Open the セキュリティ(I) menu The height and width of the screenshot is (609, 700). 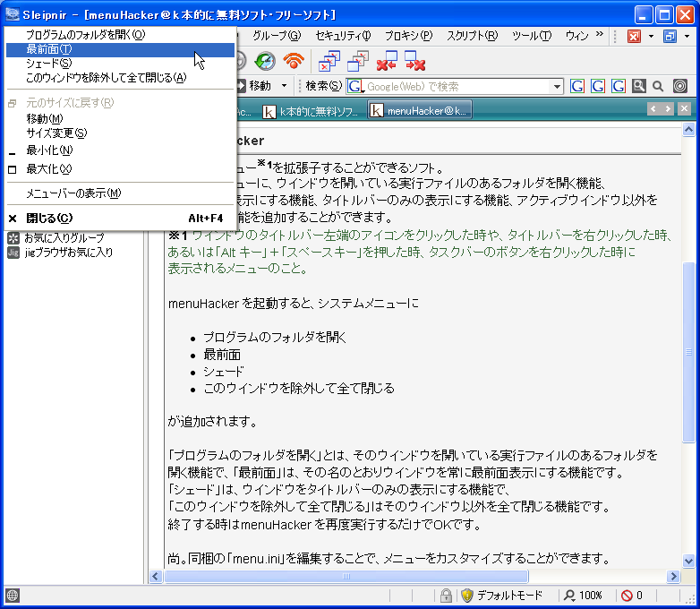pos(343,35)
